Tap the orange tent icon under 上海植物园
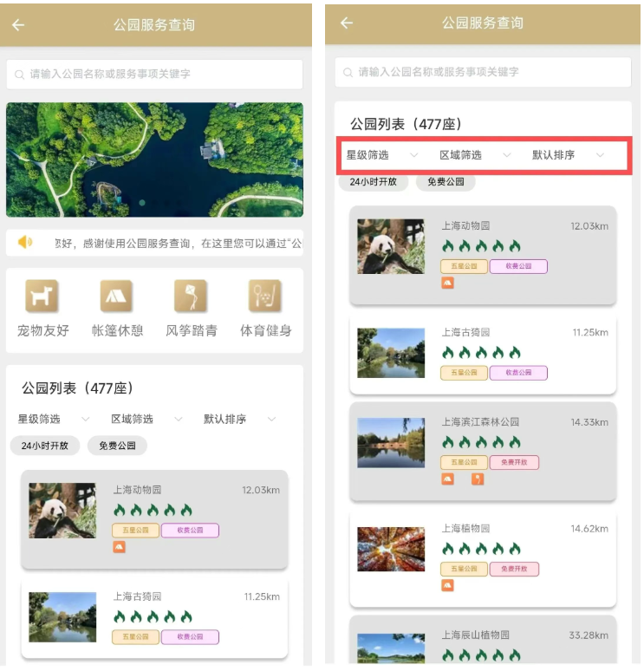This screenshot has width=644, height=671. [x=447, y=586]
